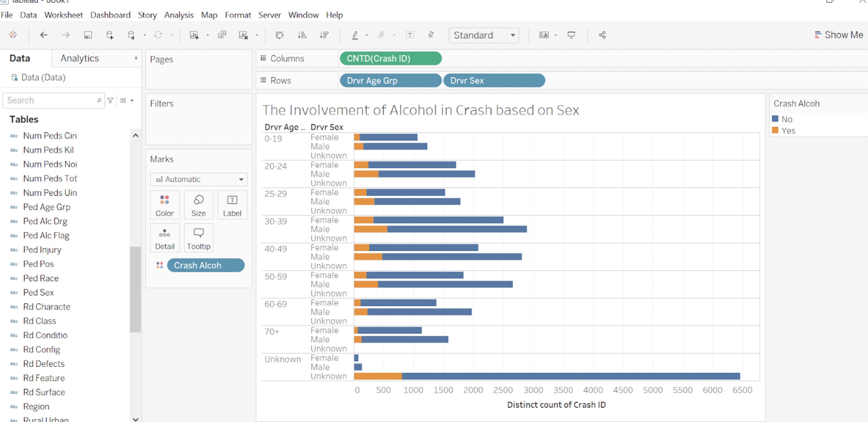
Task: Click the Pause Auto Updates icon
Action: [x=131, y=35]
